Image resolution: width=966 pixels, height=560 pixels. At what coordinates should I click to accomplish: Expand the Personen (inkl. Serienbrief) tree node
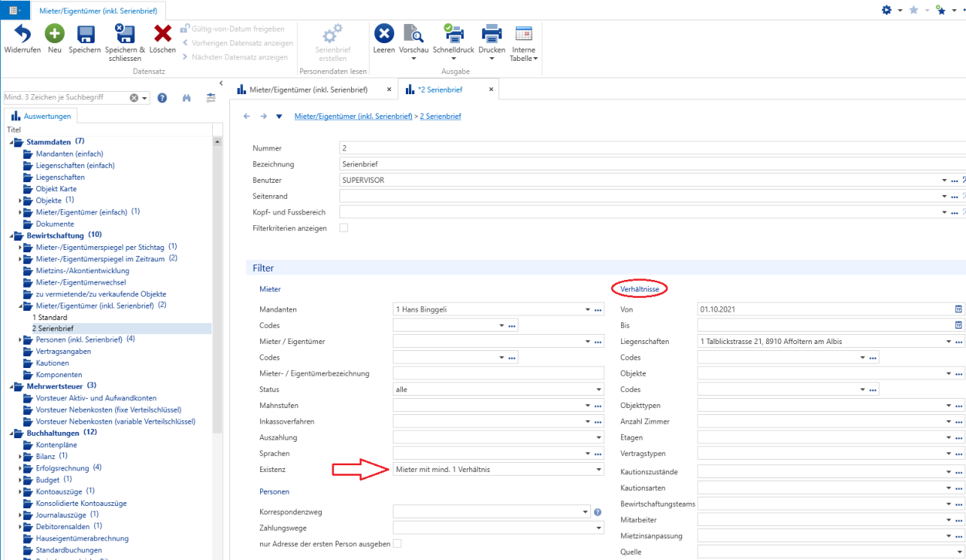click(x=21, y=339)
